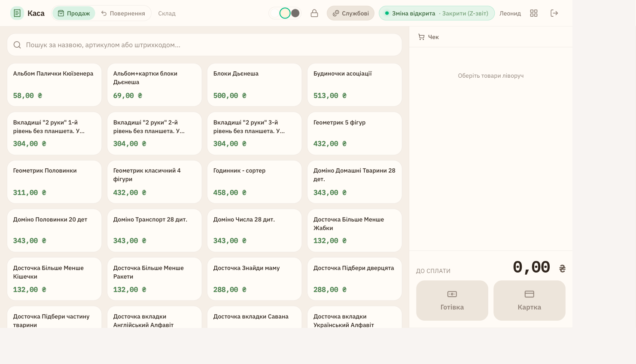Screen dimensions: 636x364
Task: Click the Каса receipt logo icon
Action: 17,13
